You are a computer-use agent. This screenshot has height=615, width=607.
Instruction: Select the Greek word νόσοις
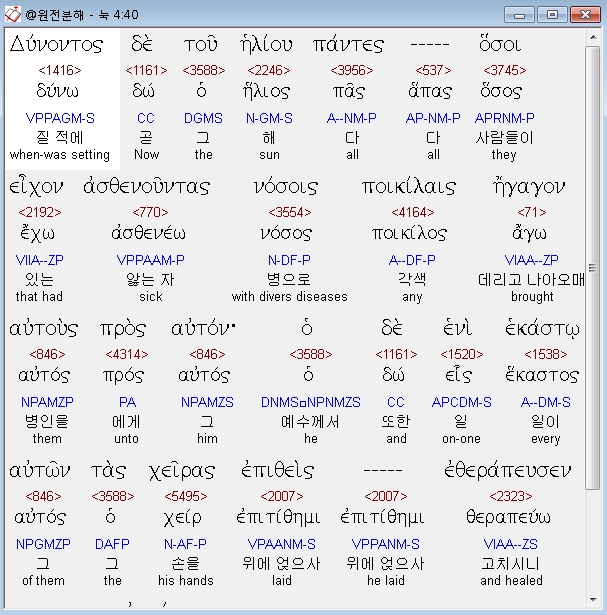pos(285,187)
